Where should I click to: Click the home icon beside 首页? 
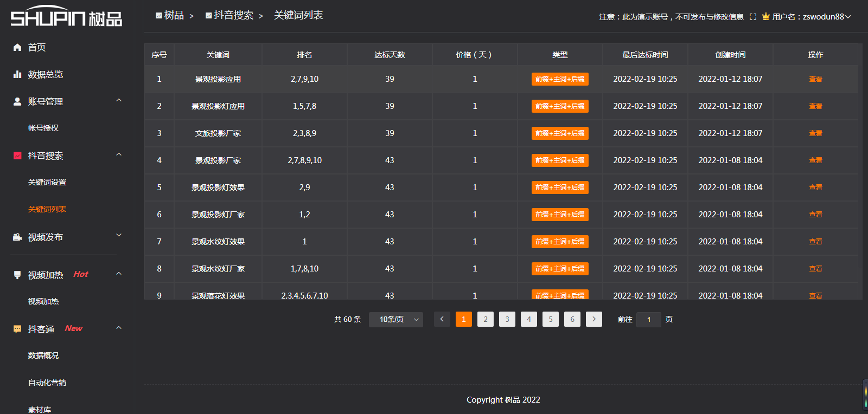tap(17, 47)
